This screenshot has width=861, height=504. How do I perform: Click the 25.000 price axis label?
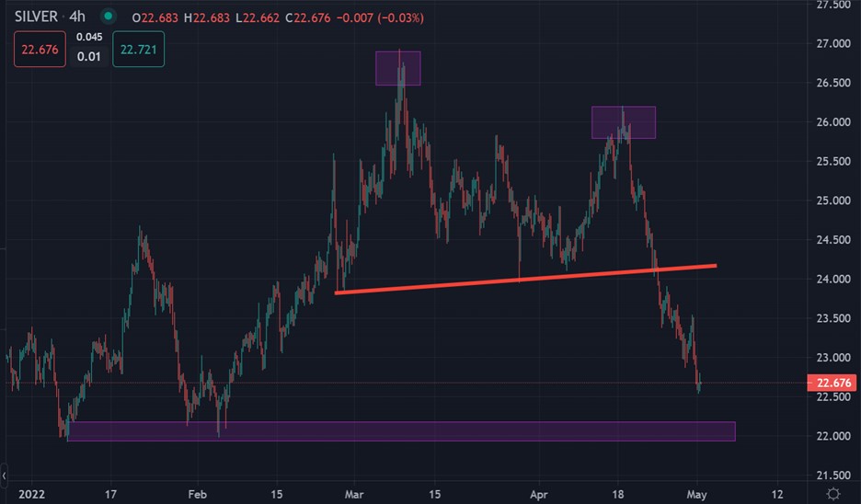tap(833, 200)
